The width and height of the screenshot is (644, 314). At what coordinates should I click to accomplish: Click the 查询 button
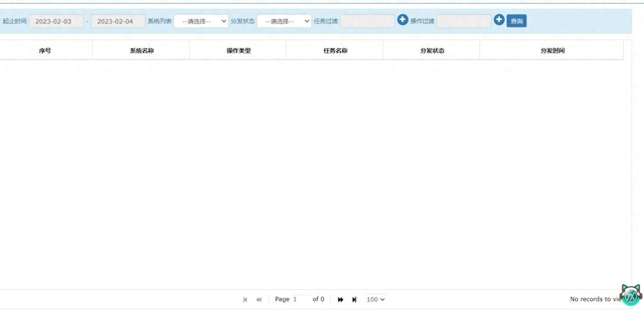click(517, 21)
